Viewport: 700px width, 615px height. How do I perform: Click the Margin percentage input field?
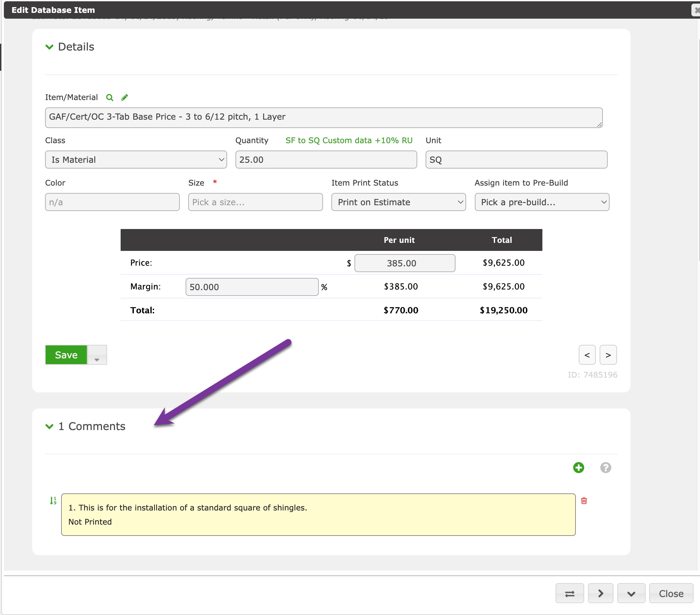252,287
